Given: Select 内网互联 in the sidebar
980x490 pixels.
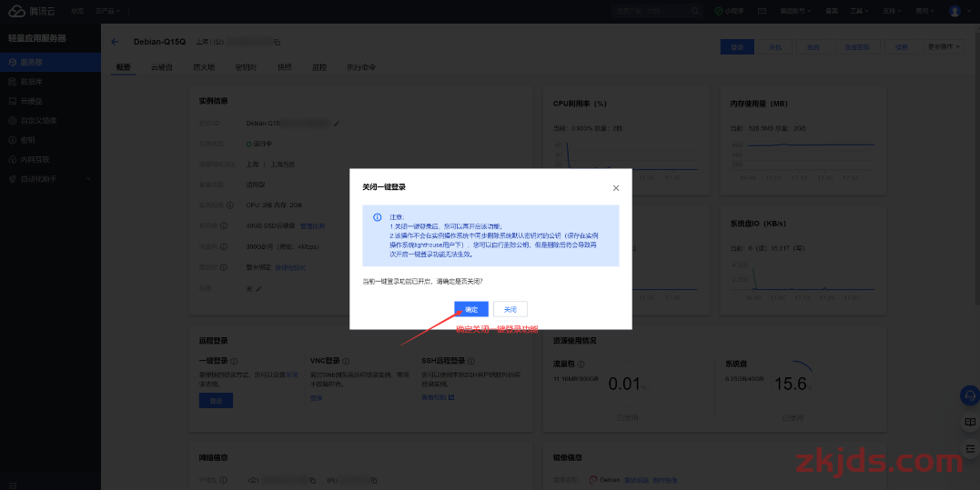Looking at the screenshot, I should [x=50, y=160].
